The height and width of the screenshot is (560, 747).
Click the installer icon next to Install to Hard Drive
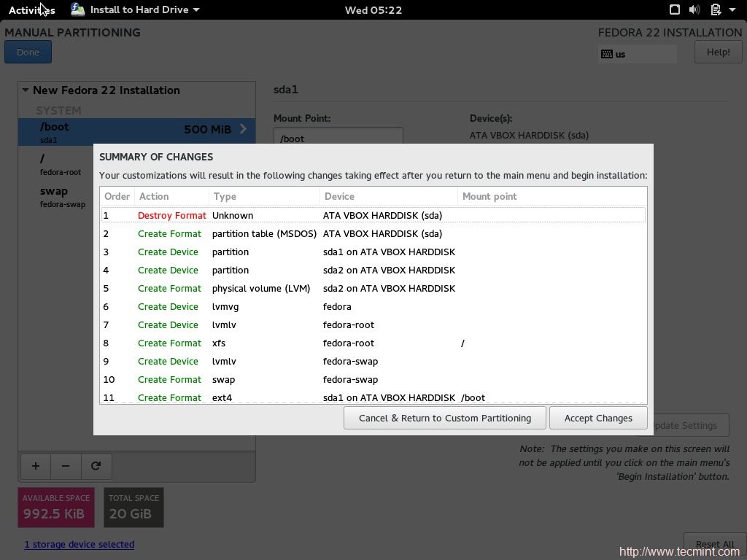[77, 9]
